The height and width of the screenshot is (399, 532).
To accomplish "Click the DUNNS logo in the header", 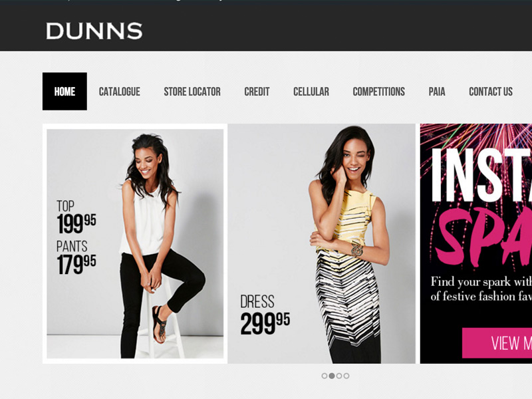I will [94, 31].
